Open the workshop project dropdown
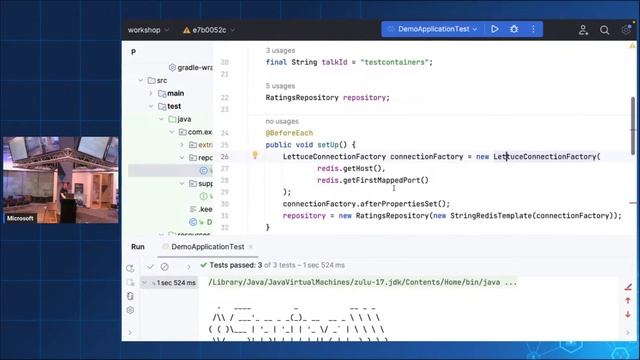Screen dimensions: 640x360 tap(148, 30)
